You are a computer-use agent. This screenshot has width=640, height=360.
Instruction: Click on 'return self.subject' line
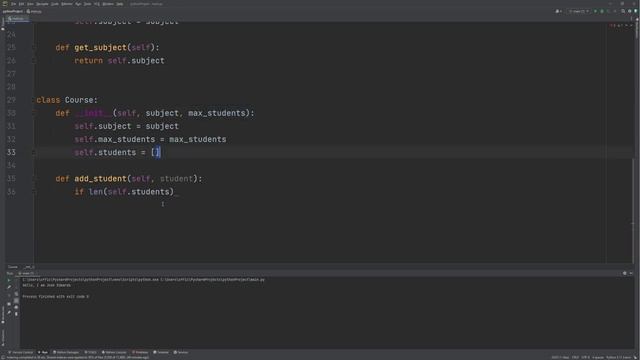(x=119, y=61)
